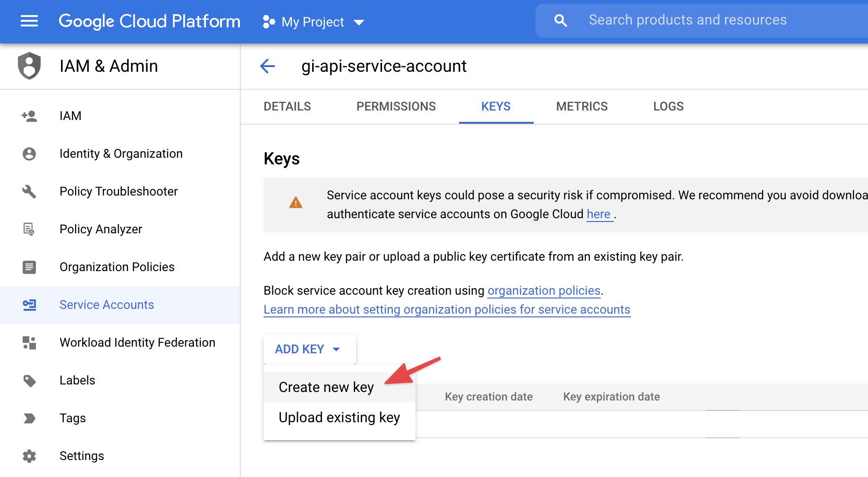Click Google Cloud Platform title

149,21
